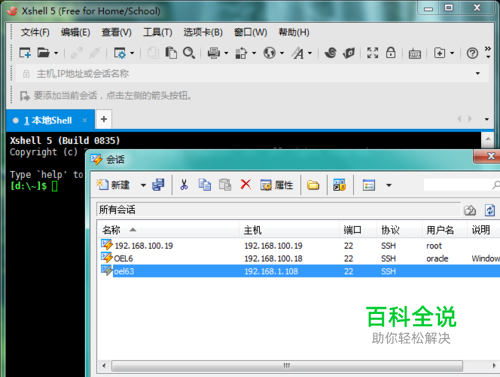Viewport: 500px width, 377px height.
Task: Click the terminal scrollbar up arrow
Action: [x=488, y=139]
